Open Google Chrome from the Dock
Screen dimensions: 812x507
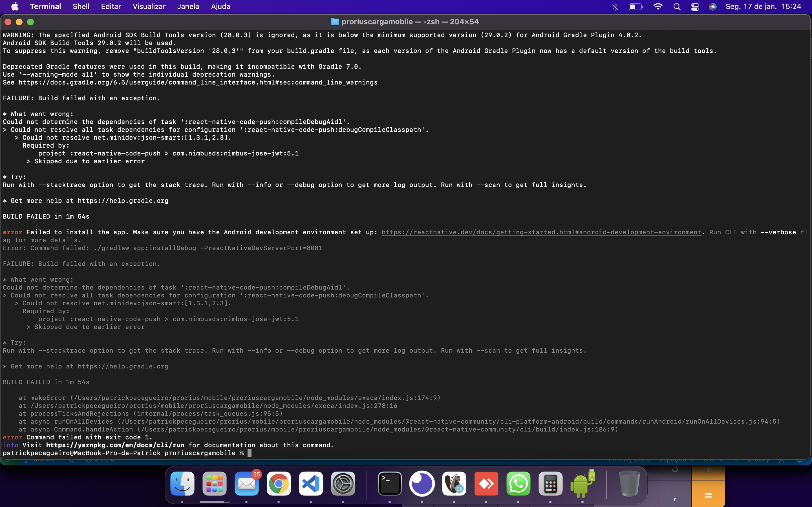[279, 484]
